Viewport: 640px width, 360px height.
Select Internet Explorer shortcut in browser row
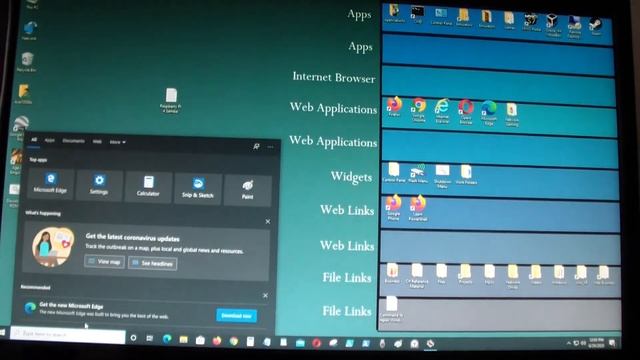click(x=442, y=111)
